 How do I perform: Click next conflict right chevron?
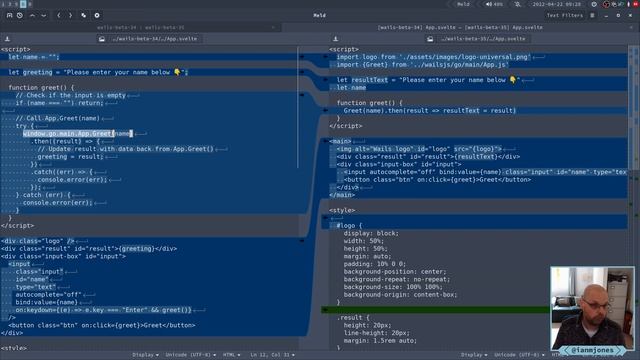point(70,15)
